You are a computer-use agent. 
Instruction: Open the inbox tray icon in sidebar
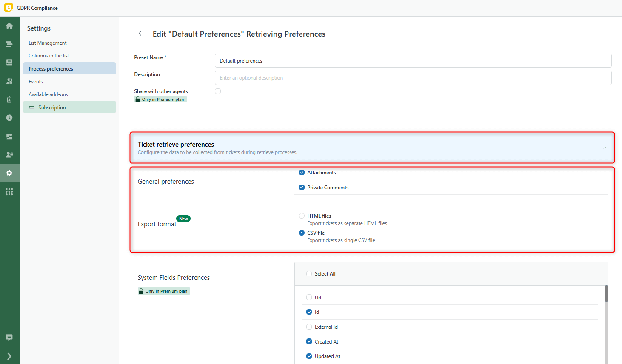coord(9,63)
